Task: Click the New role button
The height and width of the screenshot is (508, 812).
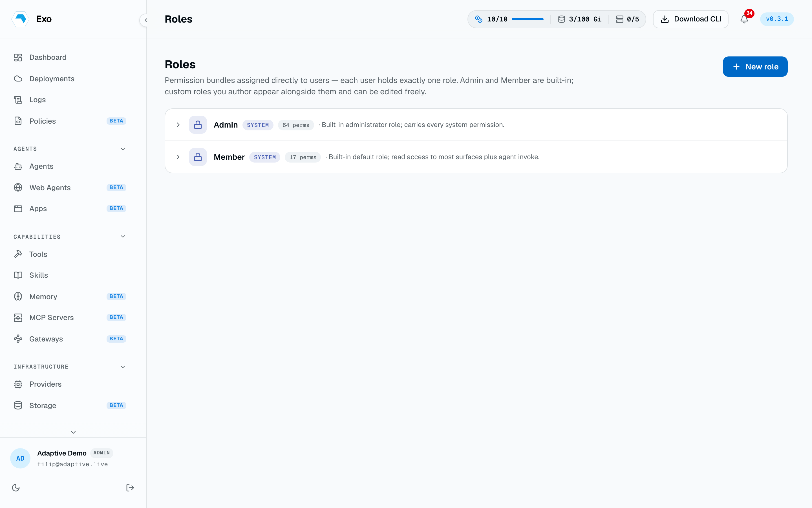Action: coord(755,67)
